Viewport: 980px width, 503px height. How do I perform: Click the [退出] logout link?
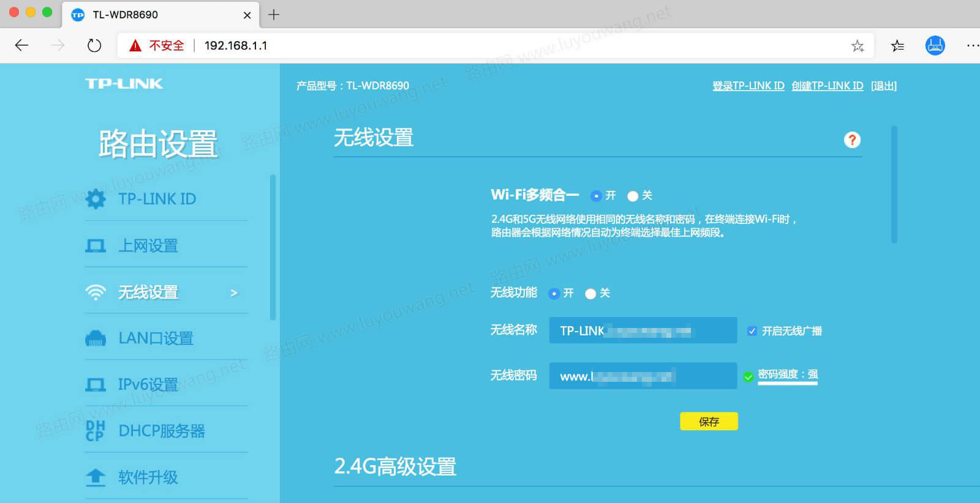pos(883,86)
